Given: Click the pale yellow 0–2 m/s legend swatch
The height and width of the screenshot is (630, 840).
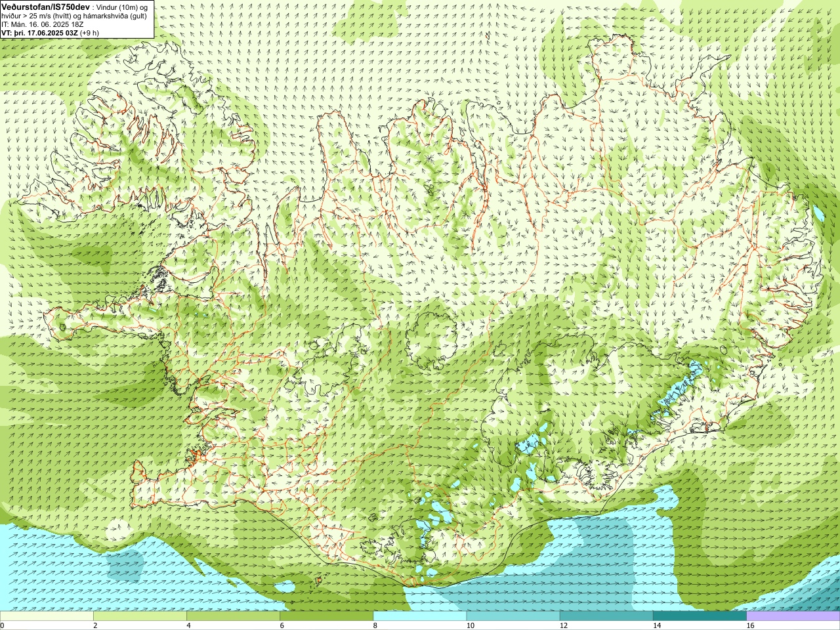Looking at the screenshot, I should (47, 616).
